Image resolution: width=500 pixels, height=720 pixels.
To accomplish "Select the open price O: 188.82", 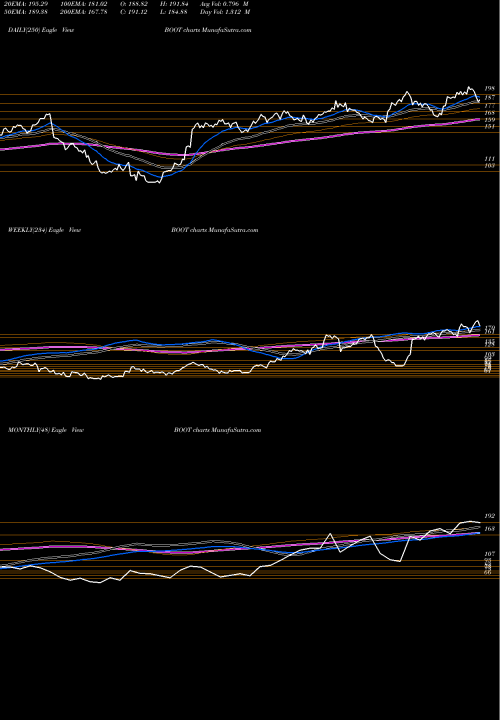I will (x=134, y=4).
